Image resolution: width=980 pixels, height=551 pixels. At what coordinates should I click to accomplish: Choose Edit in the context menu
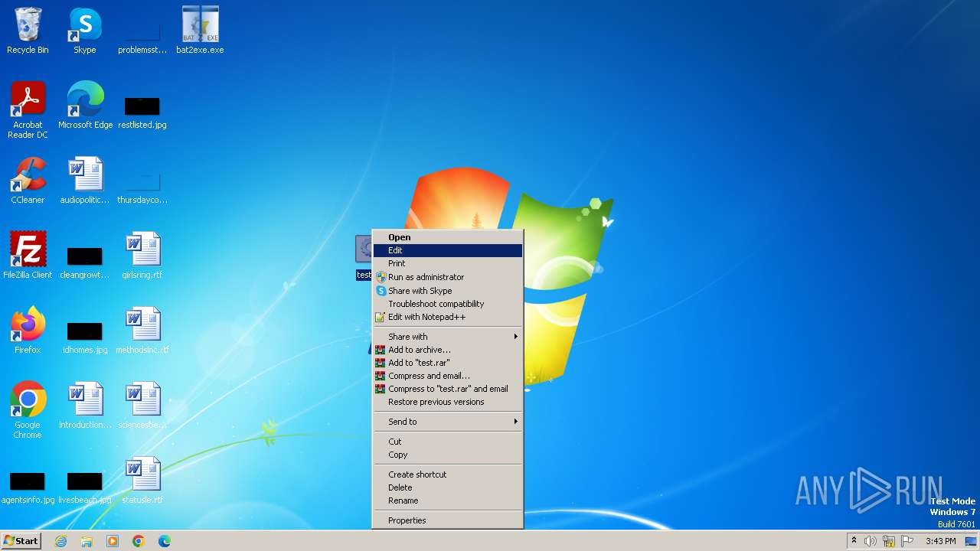448,250
